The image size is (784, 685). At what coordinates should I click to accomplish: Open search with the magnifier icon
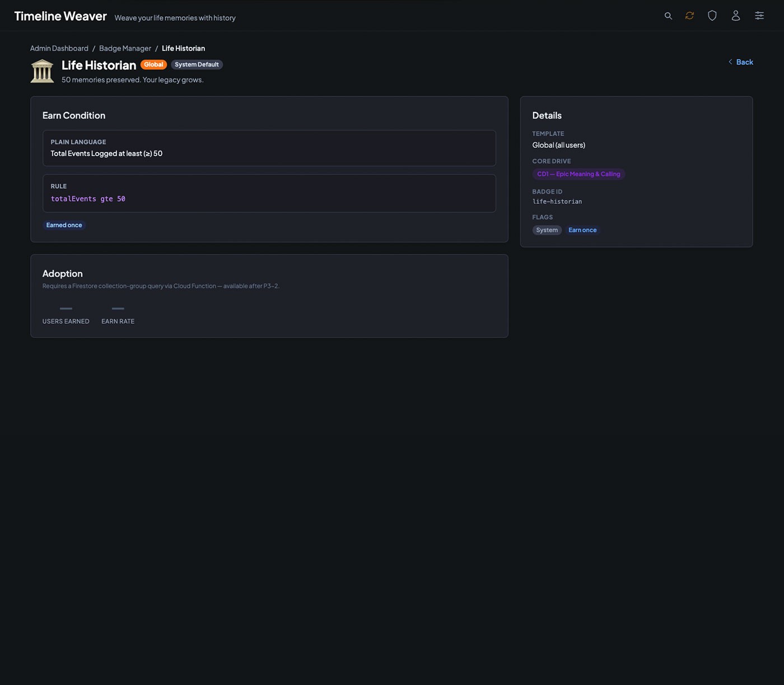pyautogui.click(x=668, y=16)
